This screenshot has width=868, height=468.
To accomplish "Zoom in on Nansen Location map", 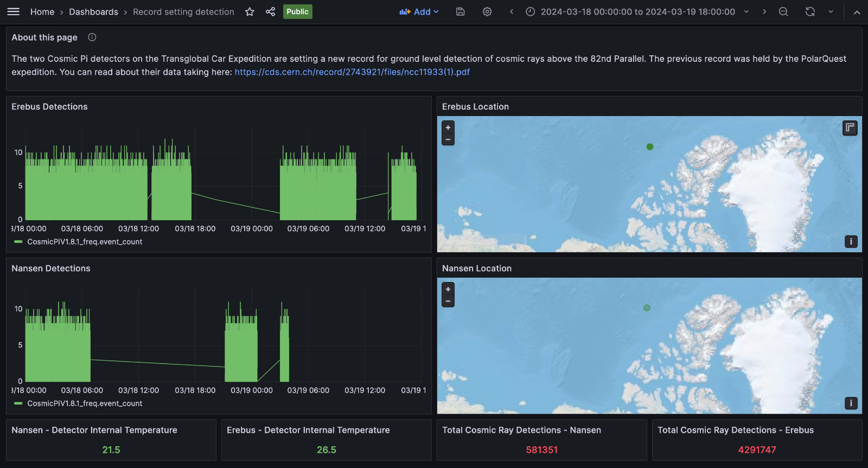I will 448,289.
